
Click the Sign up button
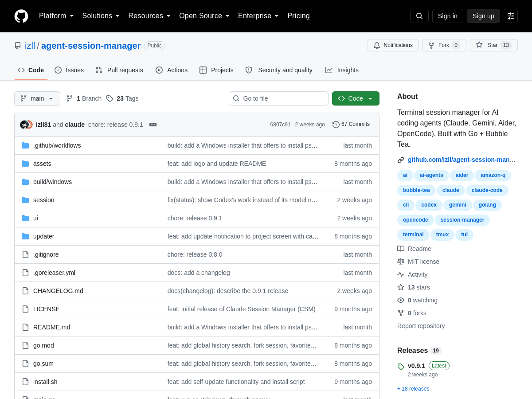[483, 16]
